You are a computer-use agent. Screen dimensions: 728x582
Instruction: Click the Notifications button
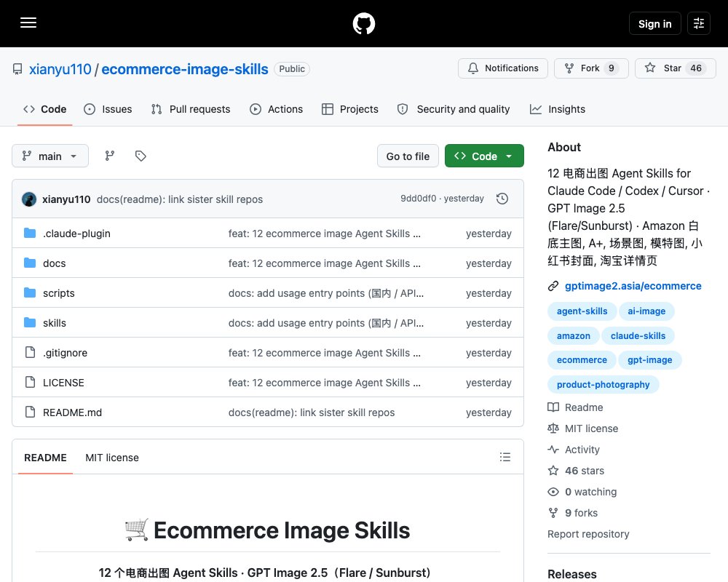pos(503,68)
